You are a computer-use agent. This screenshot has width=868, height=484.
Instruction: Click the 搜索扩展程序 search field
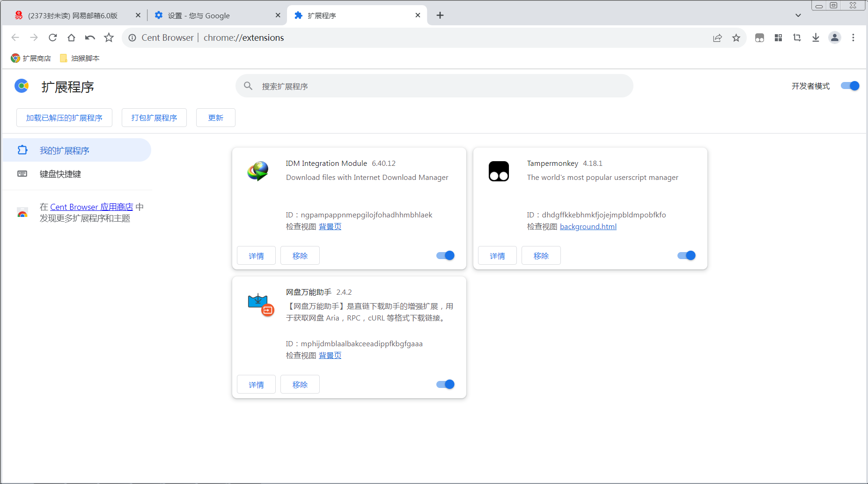(x=434, y=86)
